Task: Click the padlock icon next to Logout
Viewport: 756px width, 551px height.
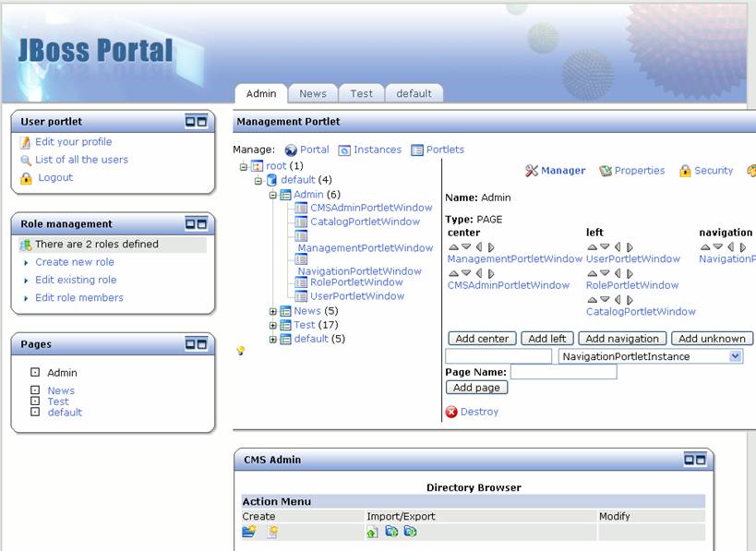Action: tap(26, 178)
